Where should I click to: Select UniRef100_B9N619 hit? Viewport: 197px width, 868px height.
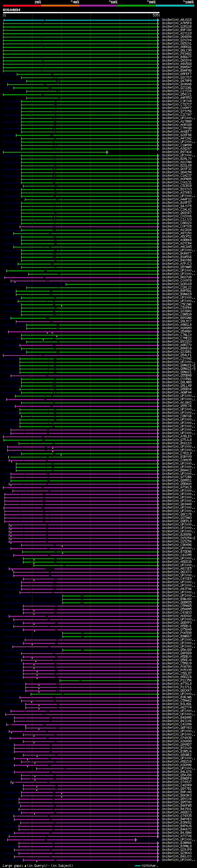(177, 294)
